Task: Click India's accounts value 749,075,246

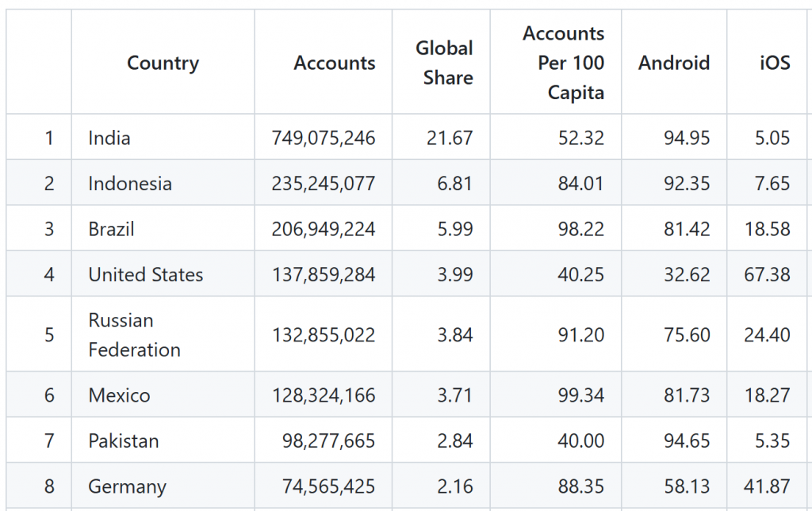Action: click(324, 138)
